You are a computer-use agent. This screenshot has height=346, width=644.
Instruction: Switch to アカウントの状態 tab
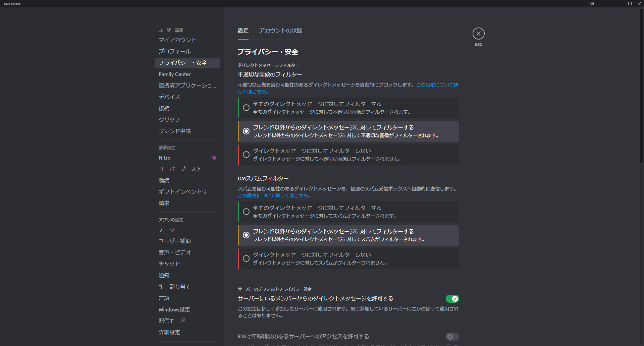click(x=280, y=31)
